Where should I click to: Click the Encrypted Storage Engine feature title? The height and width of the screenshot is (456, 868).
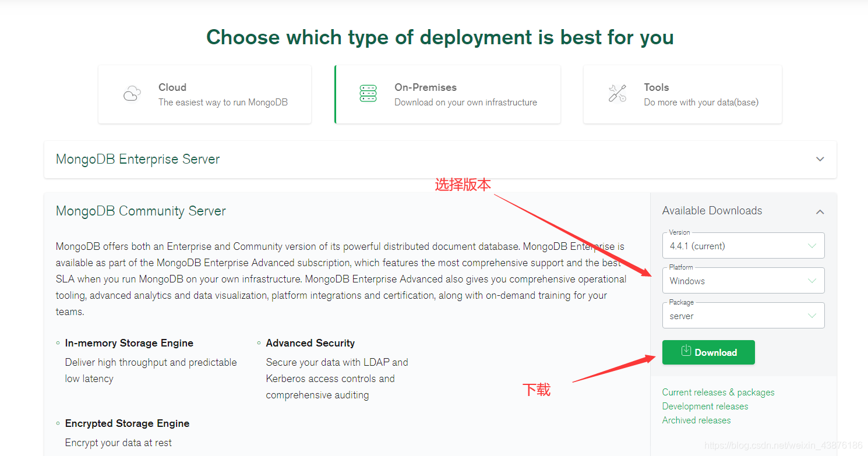(x=128, y=423)
